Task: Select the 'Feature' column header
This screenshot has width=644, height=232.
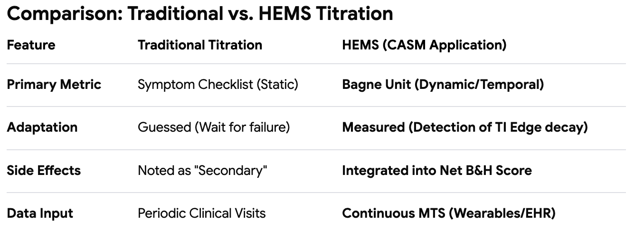Action: (31, 45)
